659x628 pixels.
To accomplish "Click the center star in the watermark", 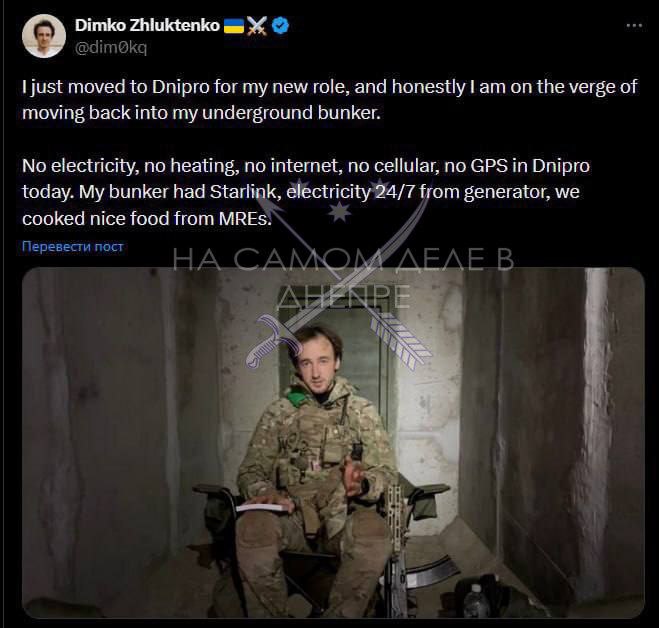I will pyautogui.click(x=339, y=211).
